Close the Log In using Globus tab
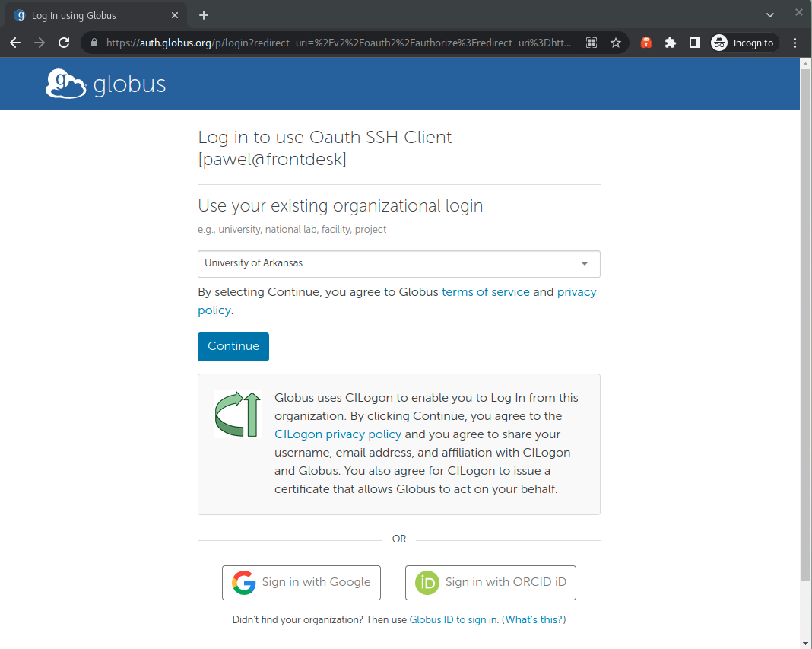The width and height of the screenshot is (812, 649). (175, 15)
